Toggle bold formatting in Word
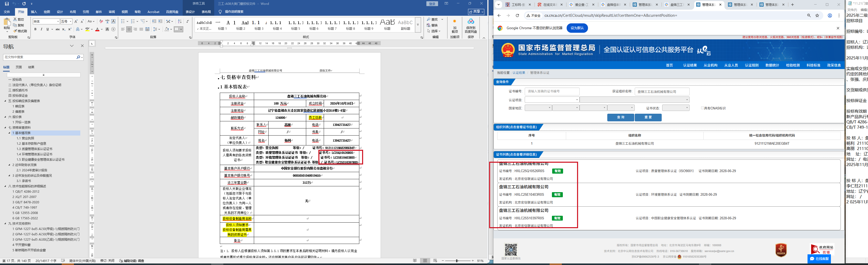The width and height of the screenshot is (868, 265). [35, 29]
